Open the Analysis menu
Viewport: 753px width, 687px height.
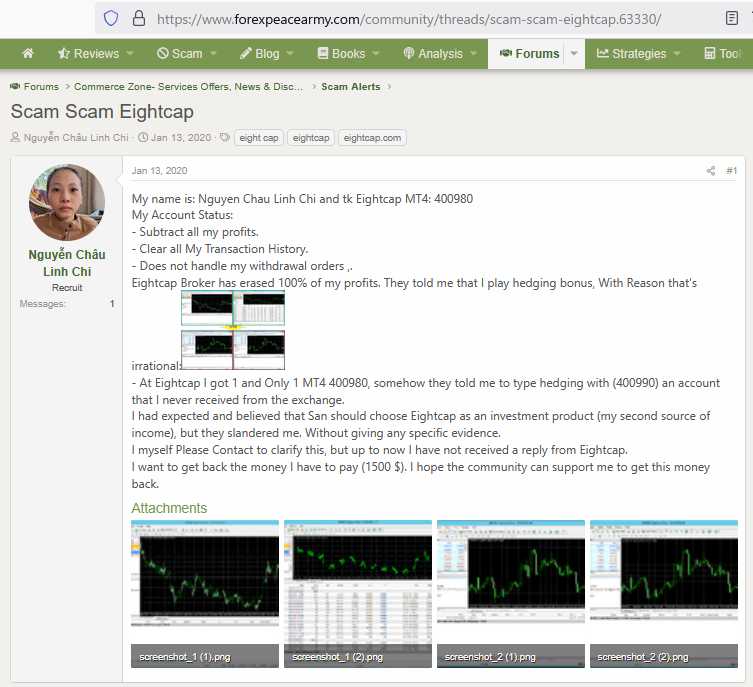(x=433, y=53)
